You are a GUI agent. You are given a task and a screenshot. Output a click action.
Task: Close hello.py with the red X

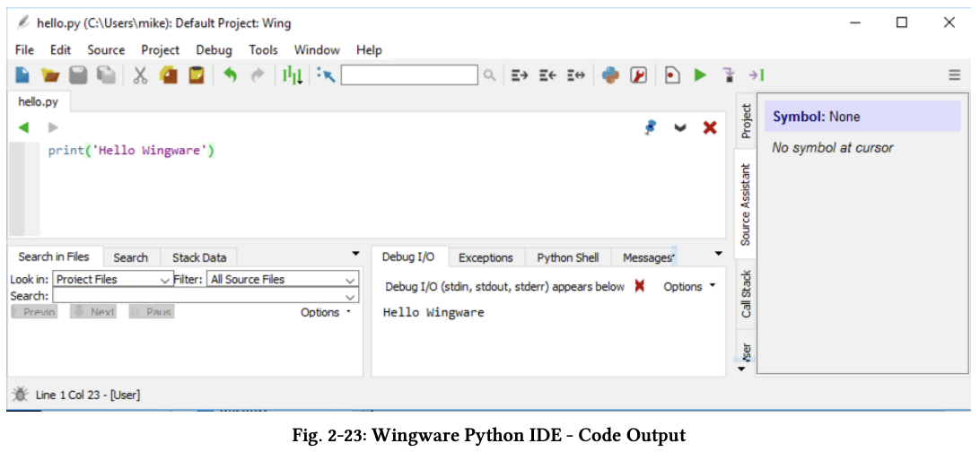[x=710, y=127]
